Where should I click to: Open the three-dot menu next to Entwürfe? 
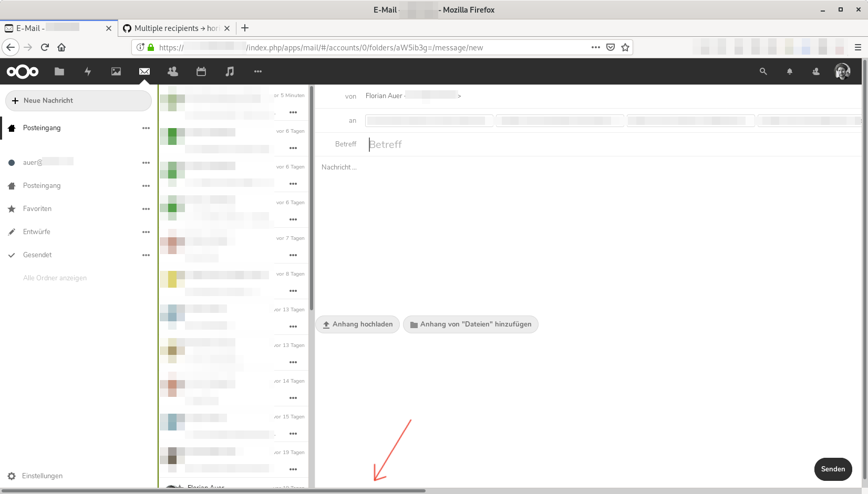pyautogui.click(x=146, y=232)
